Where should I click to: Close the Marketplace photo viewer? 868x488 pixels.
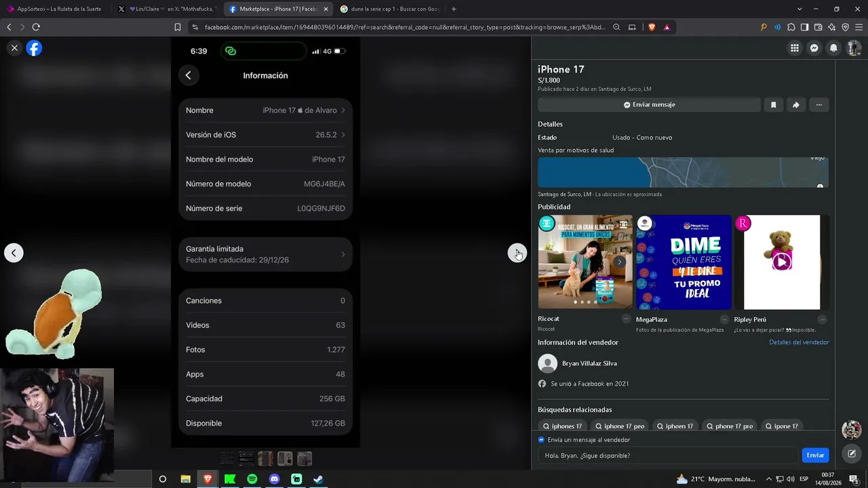(x=14, y=48)
